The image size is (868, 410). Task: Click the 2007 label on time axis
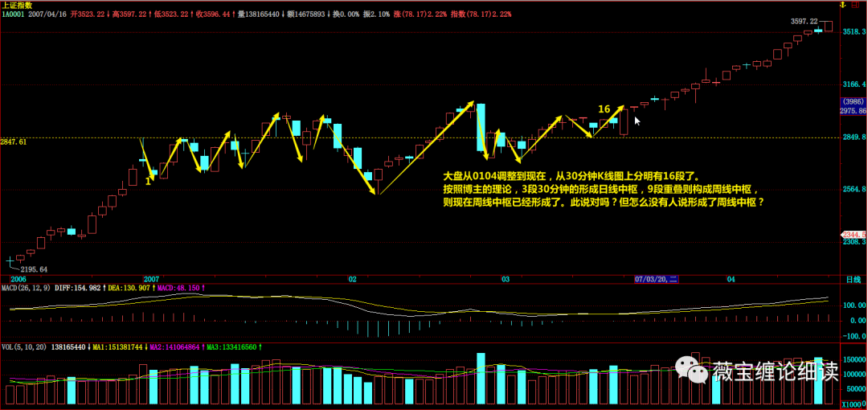pyautogui.click(x=152, y=279)
